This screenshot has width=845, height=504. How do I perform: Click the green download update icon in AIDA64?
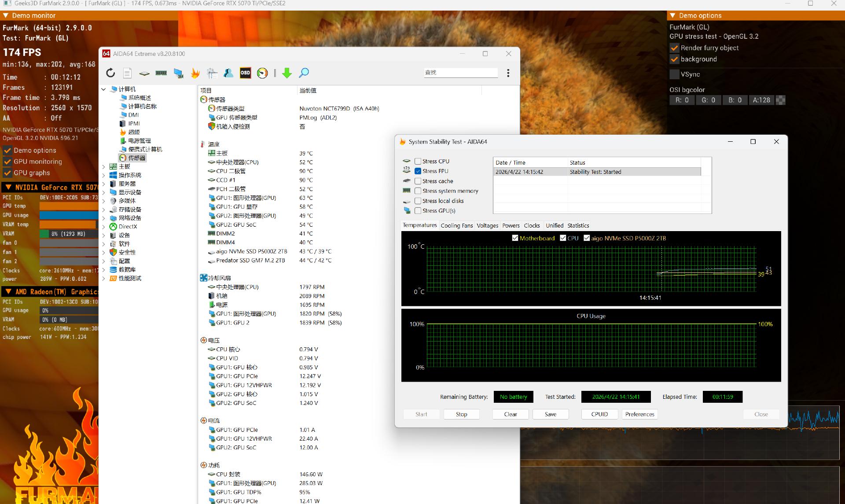click(x=287, y=73)
